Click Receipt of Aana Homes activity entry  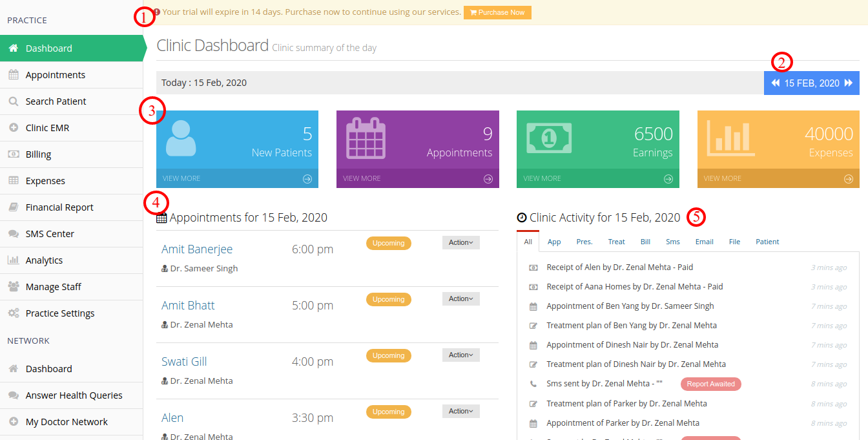point(635,286)
